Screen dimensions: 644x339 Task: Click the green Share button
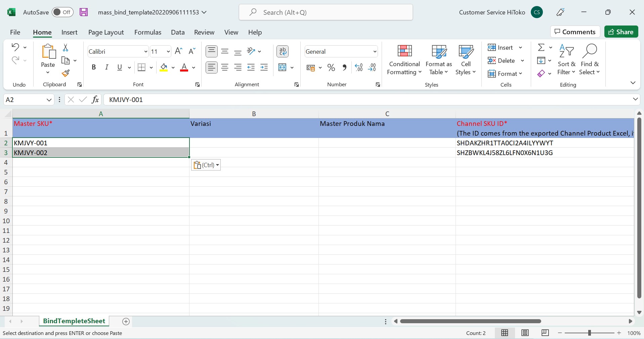[621, 32]
